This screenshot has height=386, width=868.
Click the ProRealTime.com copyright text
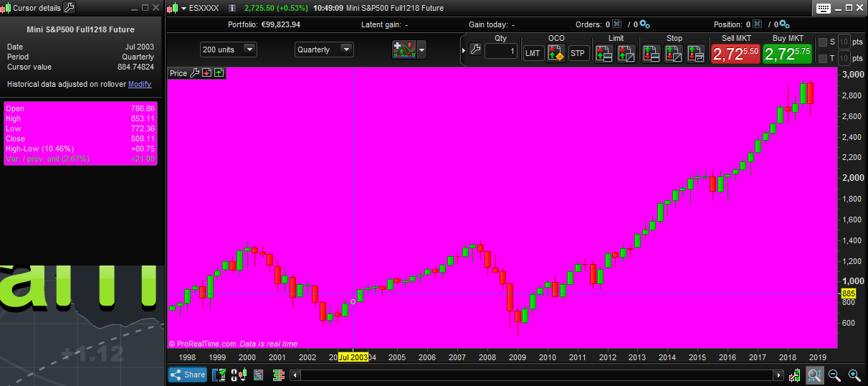tap(203, 344)
